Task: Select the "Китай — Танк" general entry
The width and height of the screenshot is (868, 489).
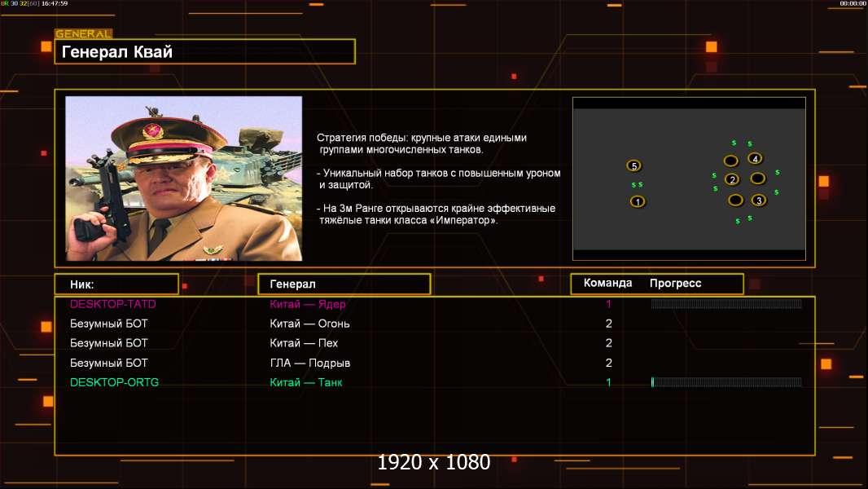Action: tap(306, 382)
